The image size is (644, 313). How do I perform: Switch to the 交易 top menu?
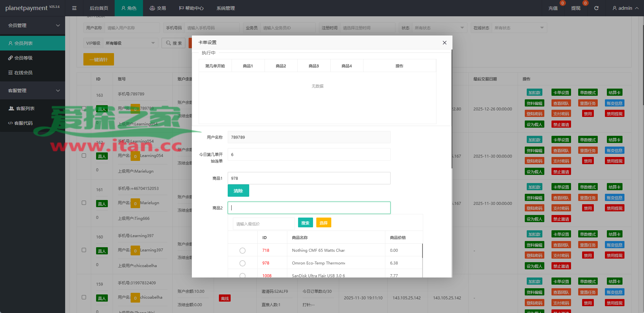point(158,8)
